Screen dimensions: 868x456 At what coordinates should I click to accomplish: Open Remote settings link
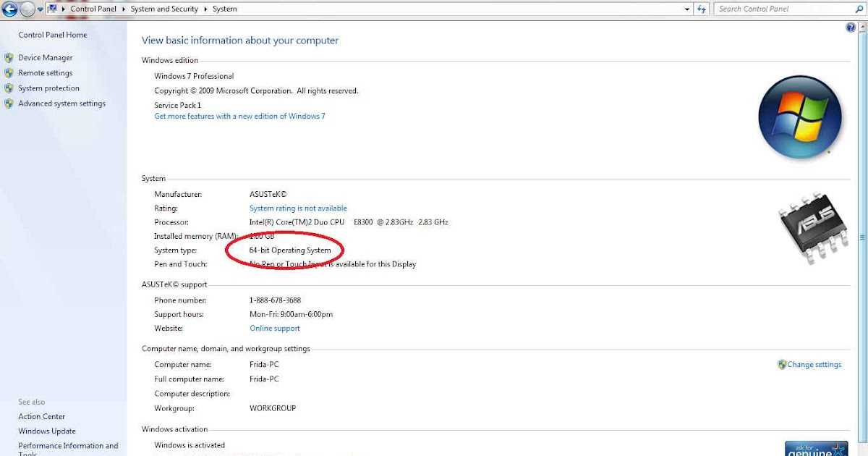point(46,73)
